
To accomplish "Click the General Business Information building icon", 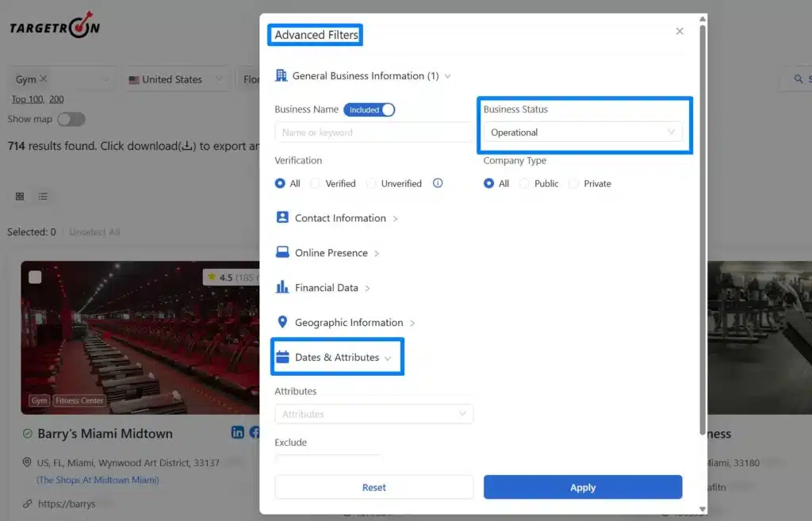I will [281, 75].
